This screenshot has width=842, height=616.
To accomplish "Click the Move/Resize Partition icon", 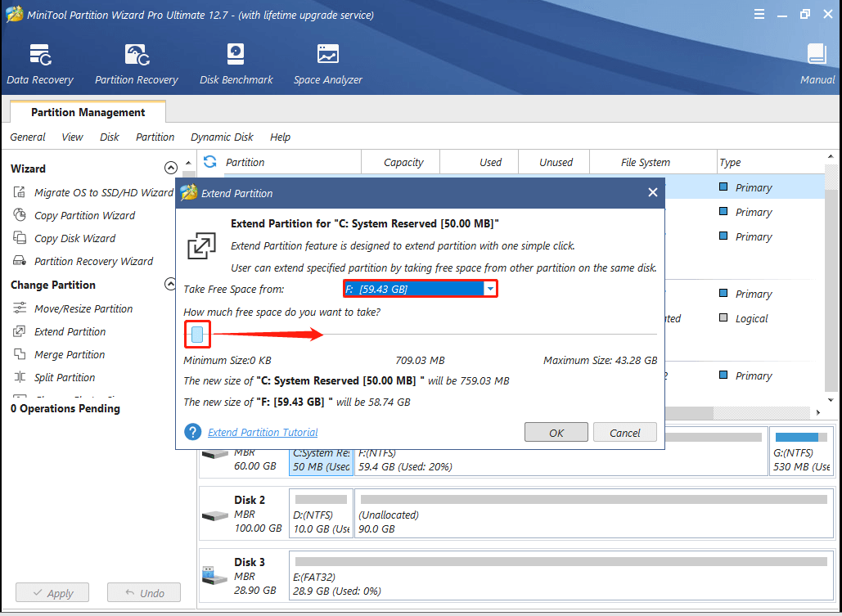I will pyautogui.click(x=20, y=308).
